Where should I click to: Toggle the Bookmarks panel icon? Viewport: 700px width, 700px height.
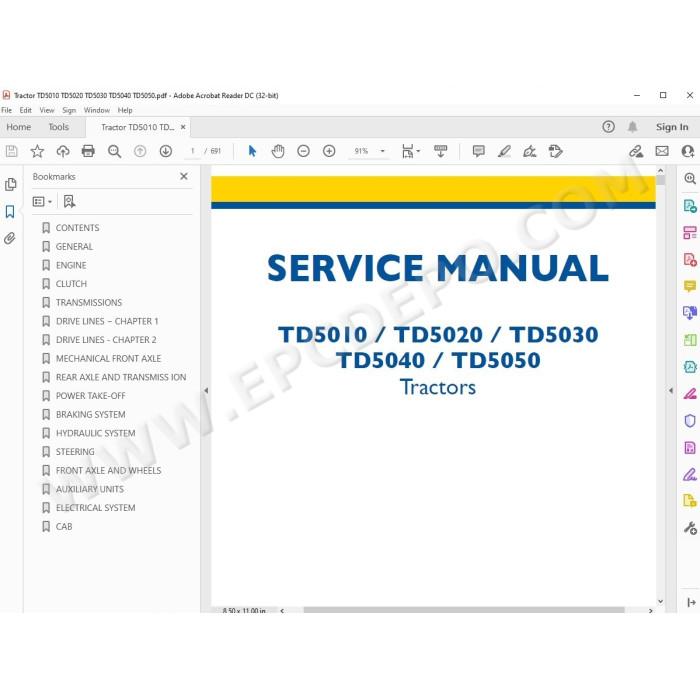10,212
